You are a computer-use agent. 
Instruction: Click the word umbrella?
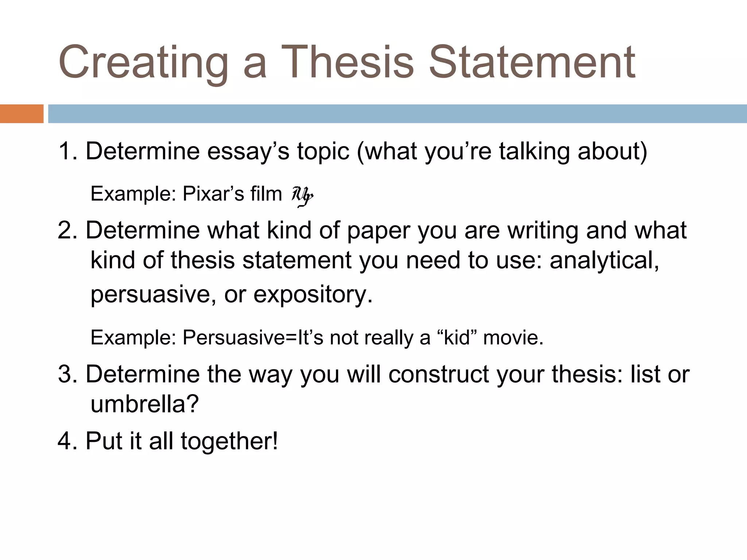pyautogui.click(x=145, y=404)
